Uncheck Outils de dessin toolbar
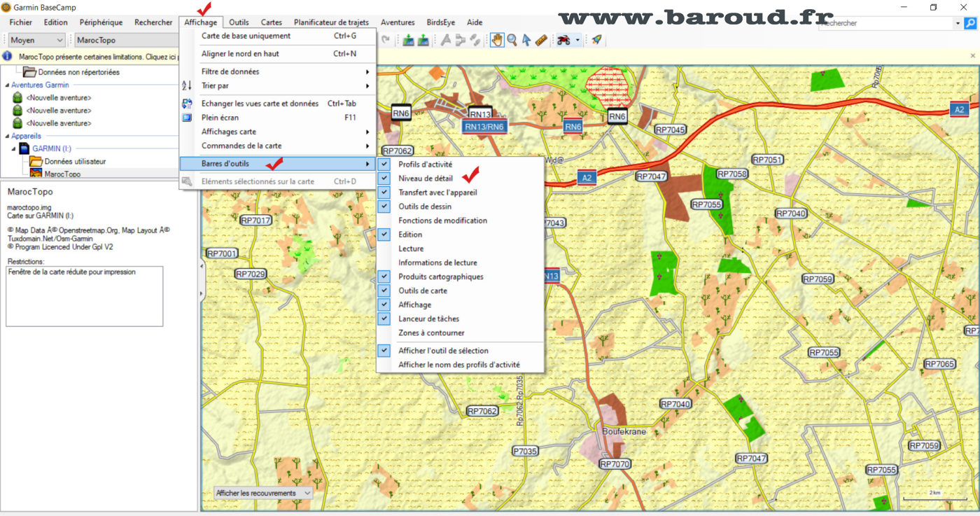 [384, 207]
